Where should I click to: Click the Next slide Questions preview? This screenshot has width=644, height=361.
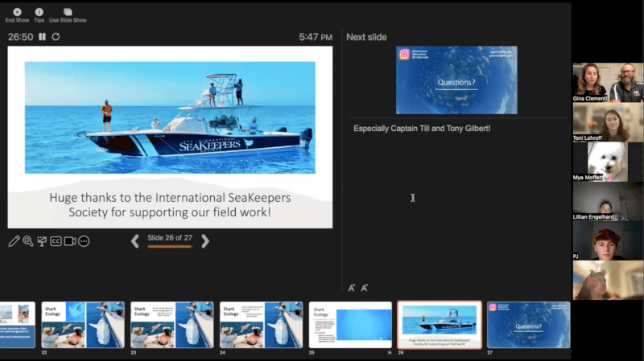click(456, 80)
